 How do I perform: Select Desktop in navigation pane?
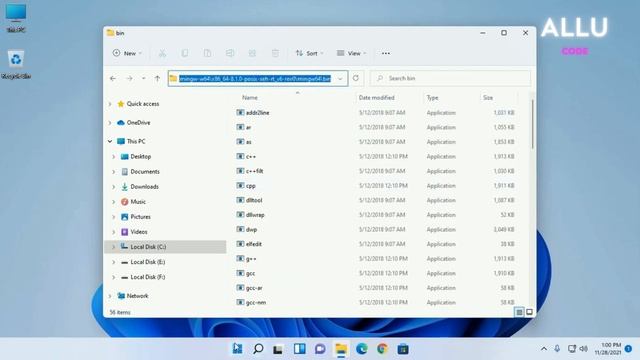pyautogui.click(x=140, y=157)
